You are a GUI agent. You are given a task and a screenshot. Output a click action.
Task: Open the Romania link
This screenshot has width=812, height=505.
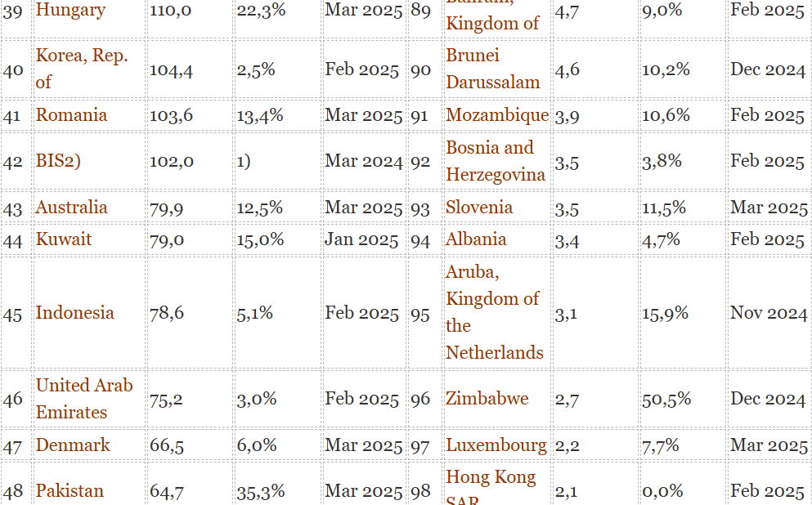pos(71,115)
